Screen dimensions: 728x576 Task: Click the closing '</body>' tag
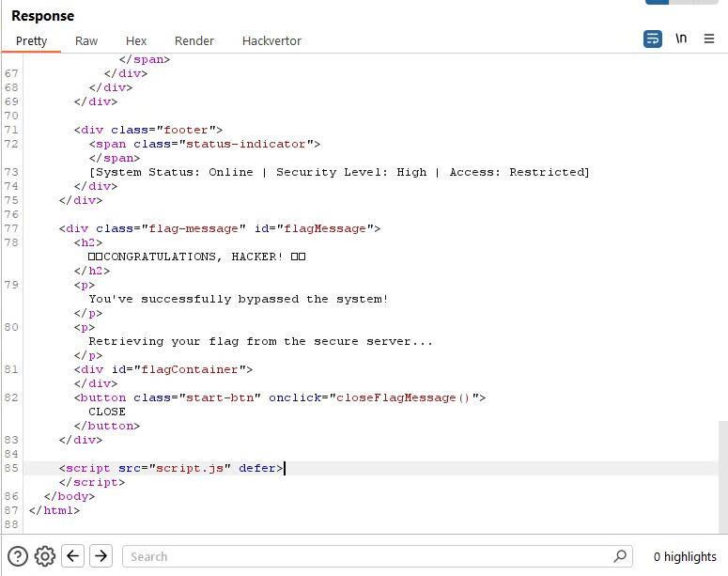[x=70, y=496]
